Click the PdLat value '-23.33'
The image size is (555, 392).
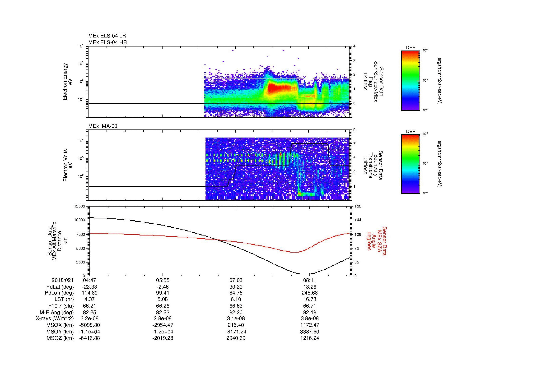[x=90, y=287]
